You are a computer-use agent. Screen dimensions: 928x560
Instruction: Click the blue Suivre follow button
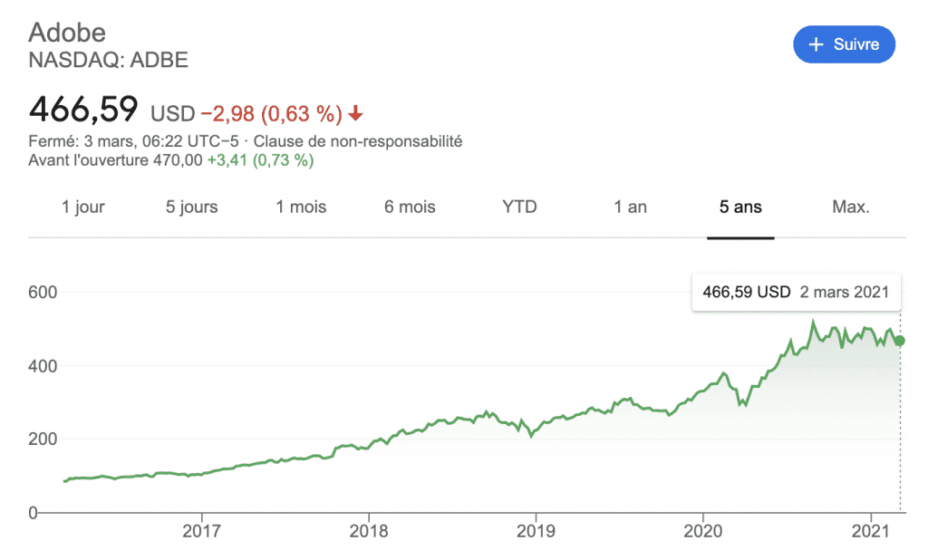coord(844,44)
